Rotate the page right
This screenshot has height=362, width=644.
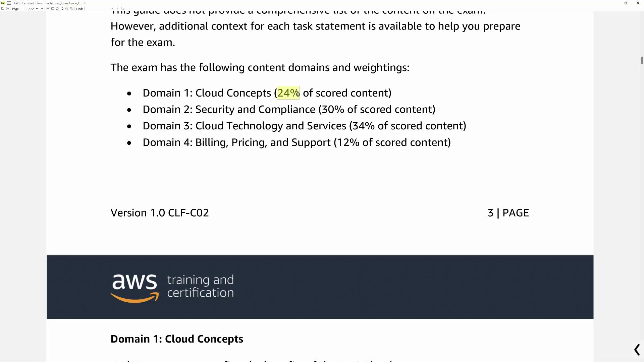click(x=62, y=9)
